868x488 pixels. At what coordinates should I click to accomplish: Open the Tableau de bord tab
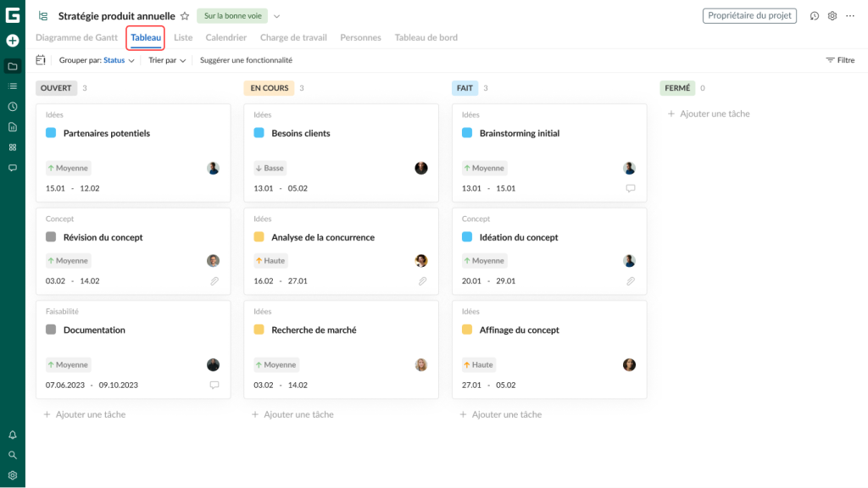(426, 37)
